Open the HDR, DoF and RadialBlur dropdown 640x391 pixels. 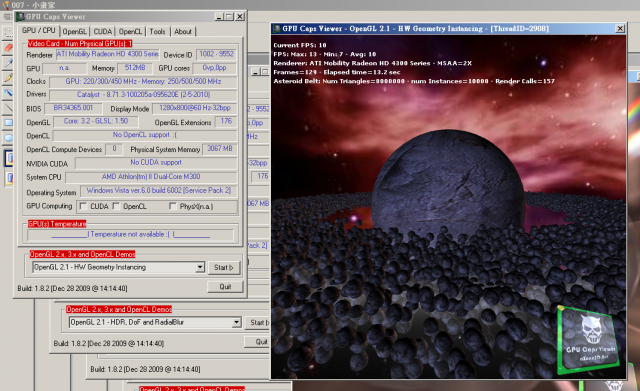[x=155, y=322]
